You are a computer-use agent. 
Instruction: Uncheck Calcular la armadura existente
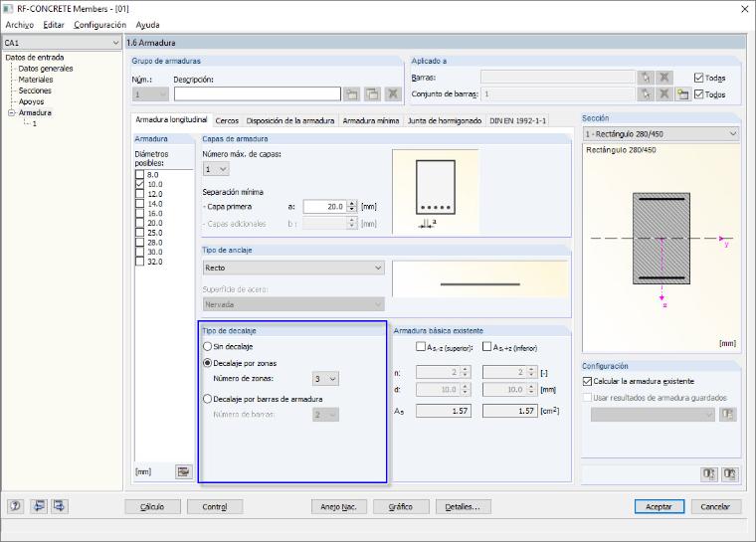tap(587, 381)
